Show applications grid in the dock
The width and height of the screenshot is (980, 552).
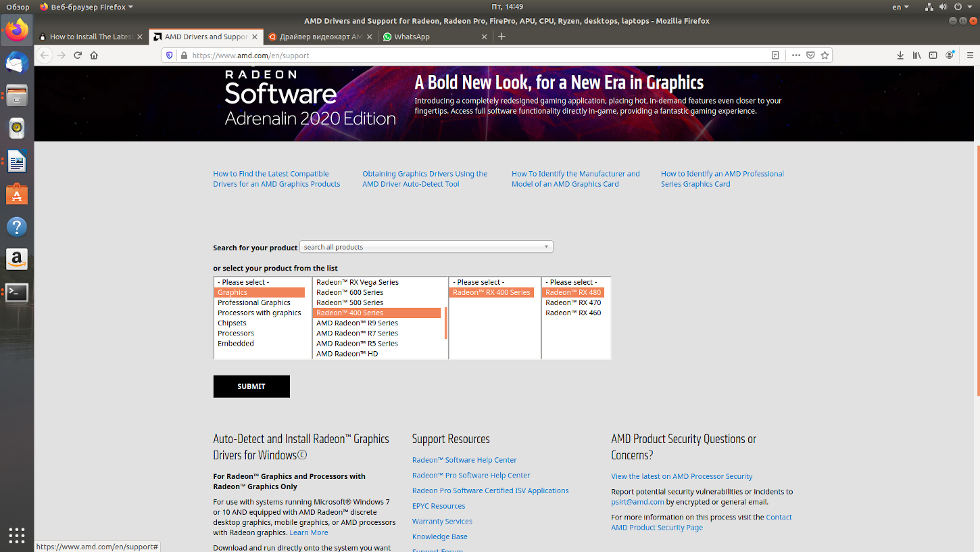click(x=17, y=534)
